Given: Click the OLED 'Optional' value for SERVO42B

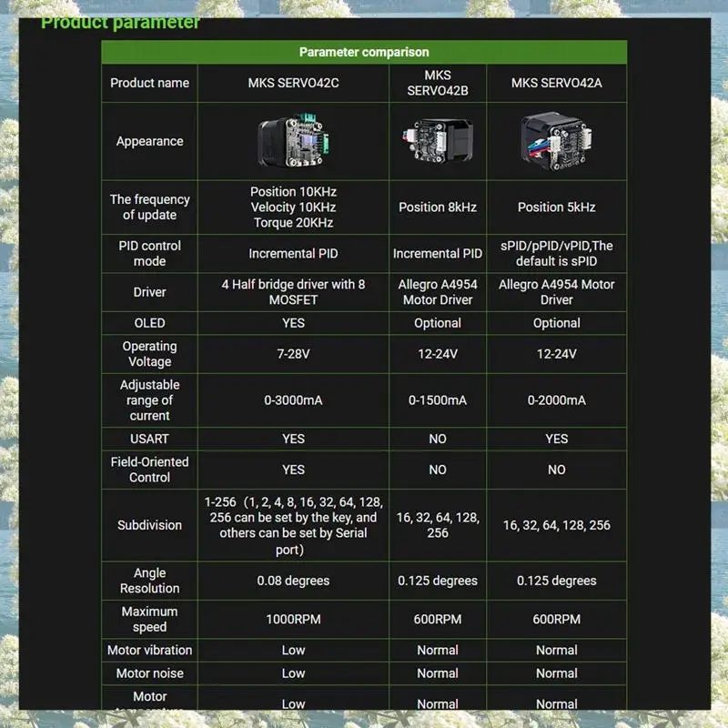Looking at the screenshot, I should coord(438,323).
